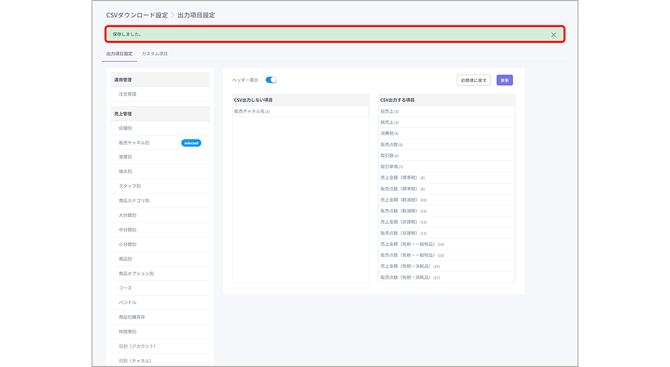Click the 販売点数（非課税） output item
The height and width of the screenshot is (367, 670).
447,233
